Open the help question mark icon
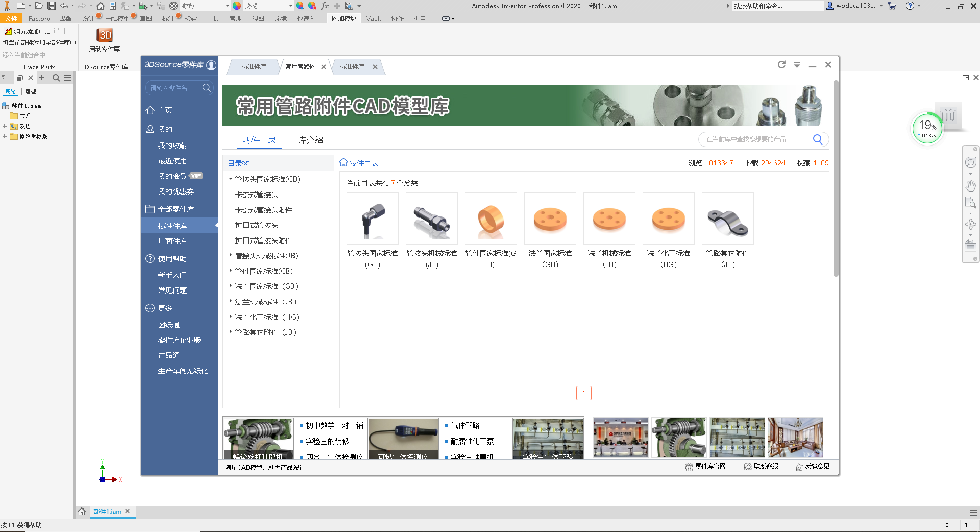980x532 pixels. [910, 6]
